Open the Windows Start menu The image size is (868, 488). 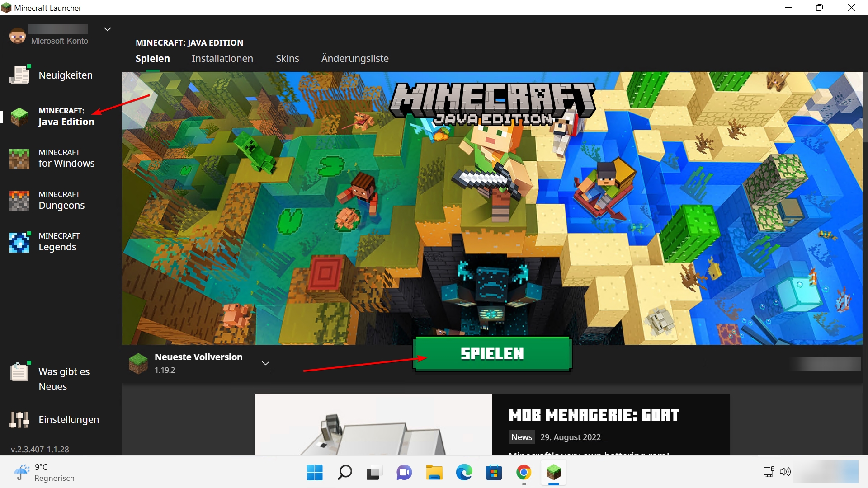[315, 473]
